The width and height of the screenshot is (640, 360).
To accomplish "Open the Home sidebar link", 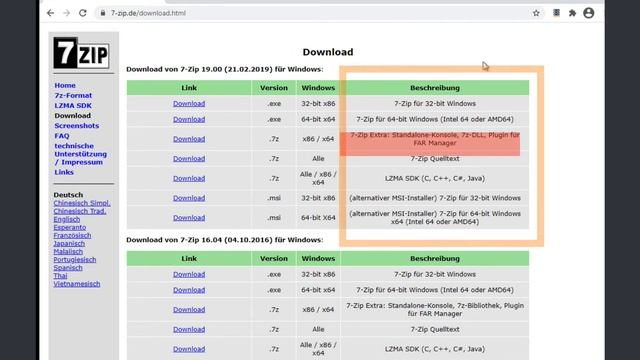I will click(65, 85).
